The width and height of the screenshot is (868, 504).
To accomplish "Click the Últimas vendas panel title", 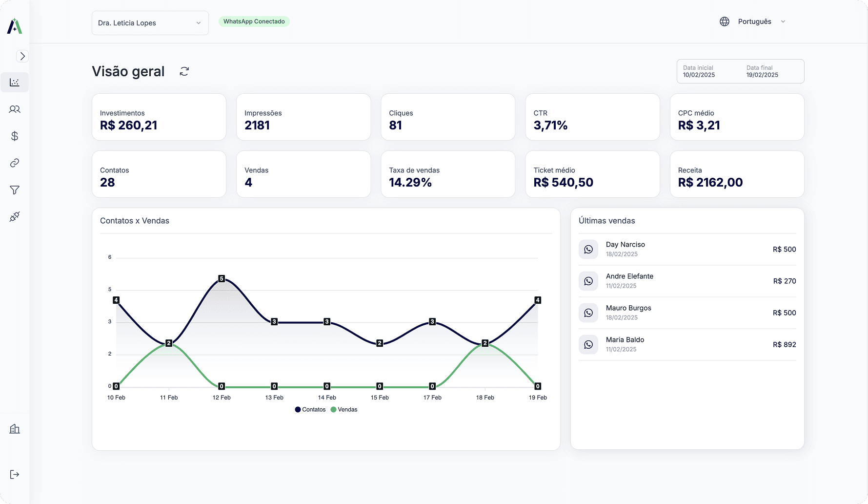I will [x=607, y=221].
